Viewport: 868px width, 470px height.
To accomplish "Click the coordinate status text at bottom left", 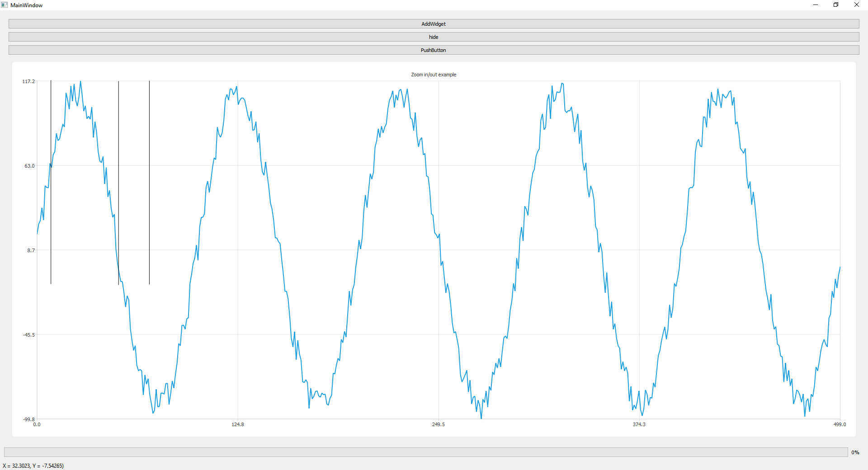I will (33, 465).
